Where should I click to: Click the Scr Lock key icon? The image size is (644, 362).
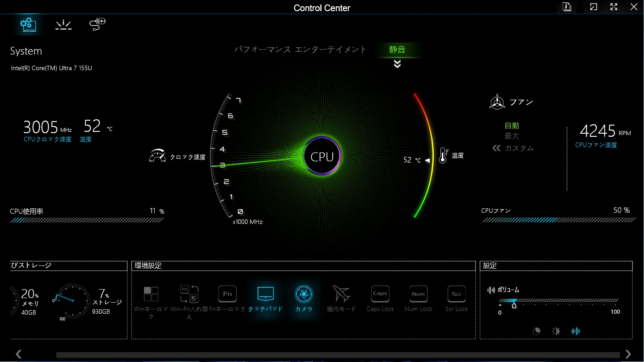click(x=456, y=294)
